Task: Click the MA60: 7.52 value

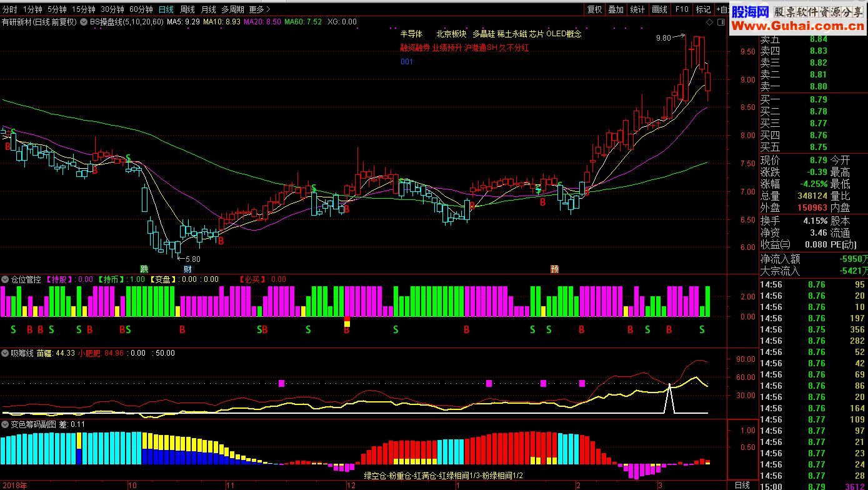Action: pyautogui.click(x=303, y=22)
